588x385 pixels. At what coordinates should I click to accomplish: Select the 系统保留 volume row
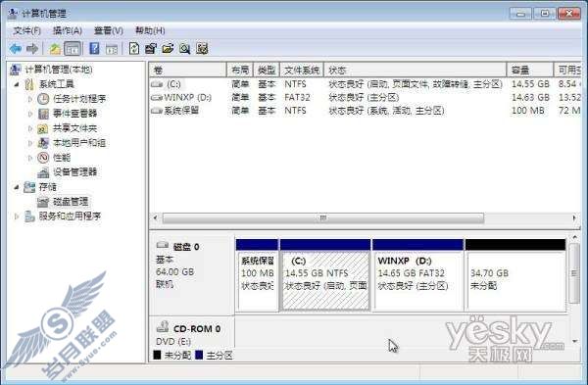point(365,111)
